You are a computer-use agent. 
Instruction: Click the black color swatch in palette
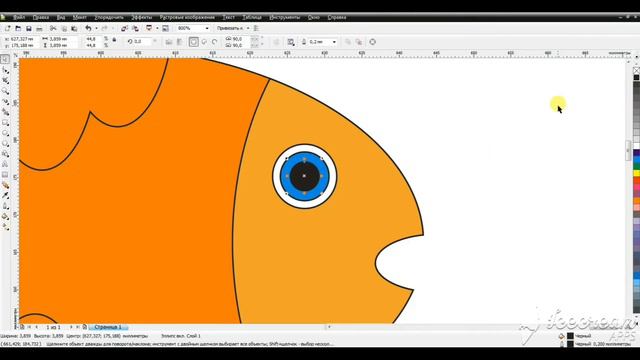click(x=636, y=78)
